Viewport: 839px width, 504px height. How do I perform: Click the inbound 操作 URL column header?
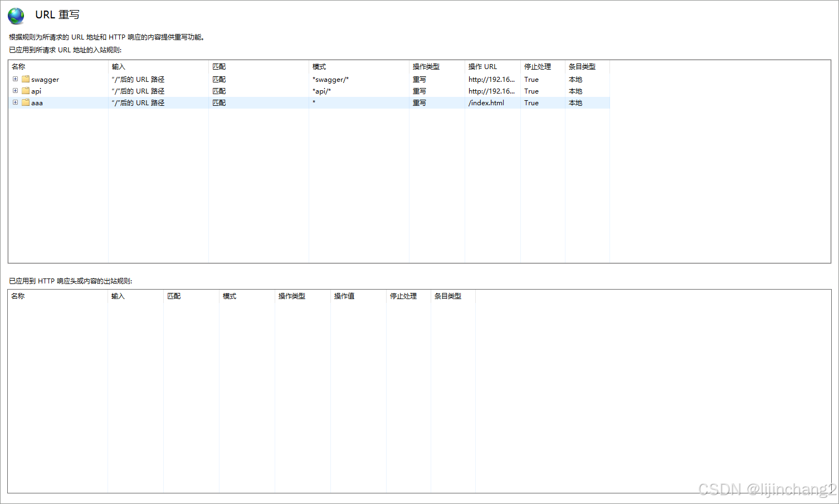coord(482,67)
